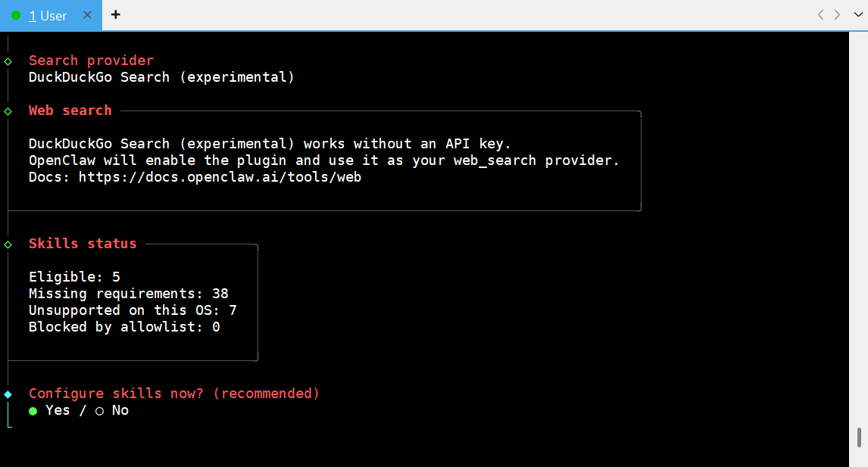
Task: Select the Yes radio option
Action: click(33, 410)
